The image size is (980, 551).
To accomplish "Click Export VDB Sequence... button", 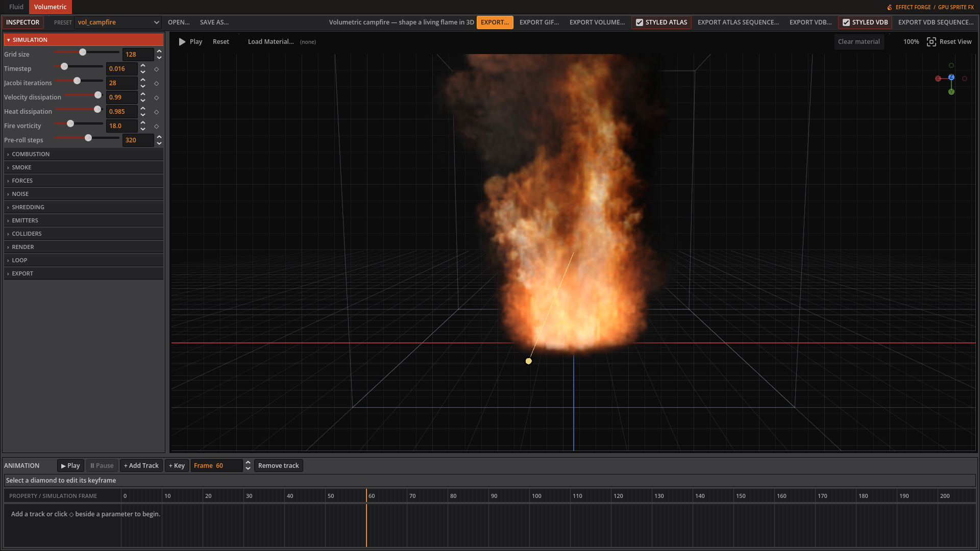I will [936, 22].
